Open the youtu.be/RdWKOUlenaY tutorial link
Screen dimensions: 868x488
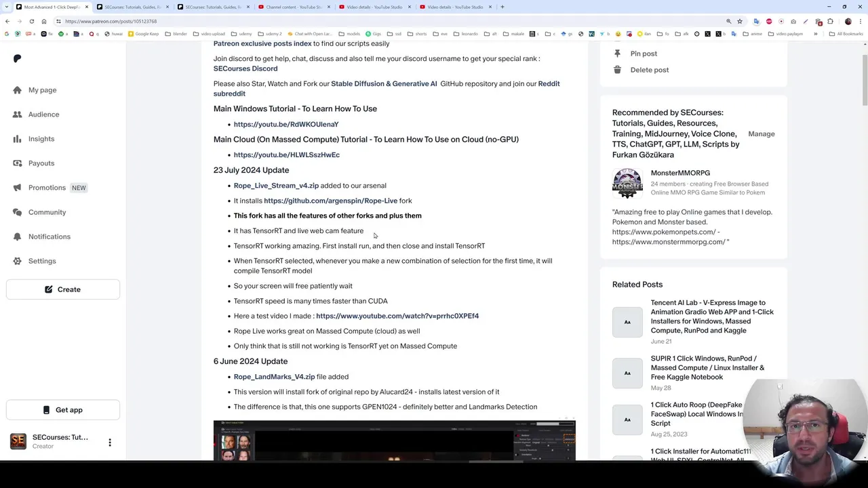286,124
